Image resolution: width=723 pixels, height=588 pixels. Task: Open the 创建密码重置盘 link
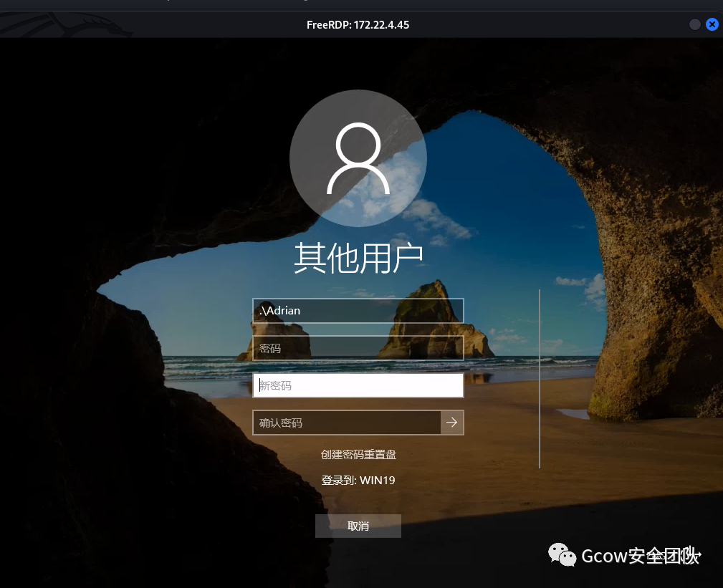[x=358, y=454]
